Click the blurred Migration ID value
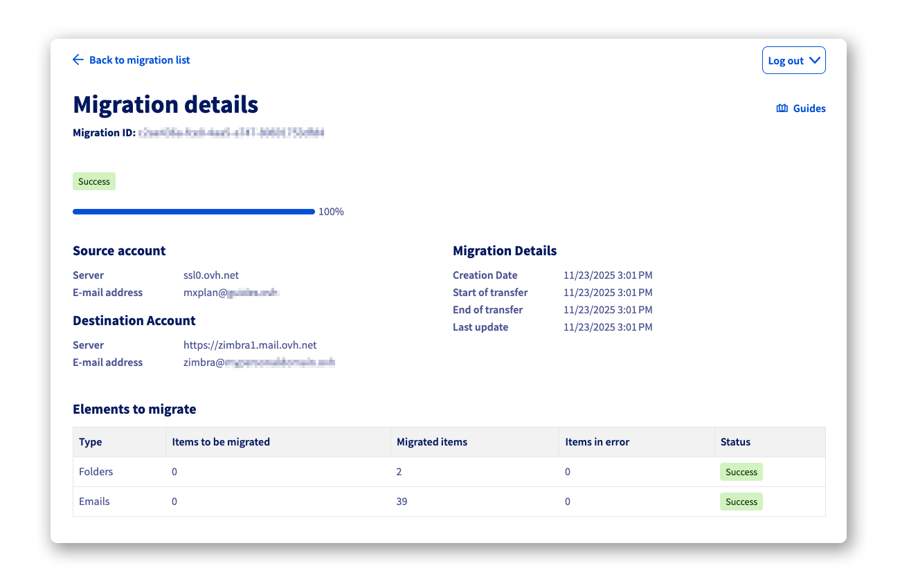This screenshot has width=900, height=588. point(232,132)
